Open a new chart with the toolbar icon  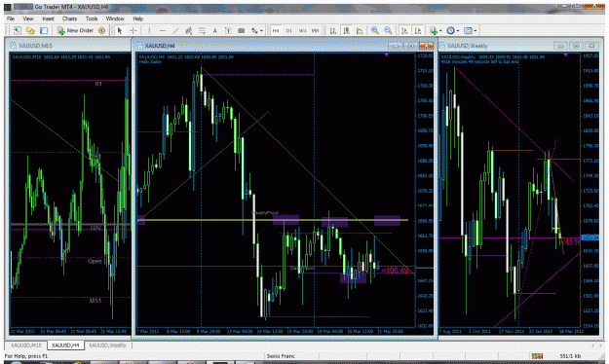pyautogui.click(x=18, y=30)
